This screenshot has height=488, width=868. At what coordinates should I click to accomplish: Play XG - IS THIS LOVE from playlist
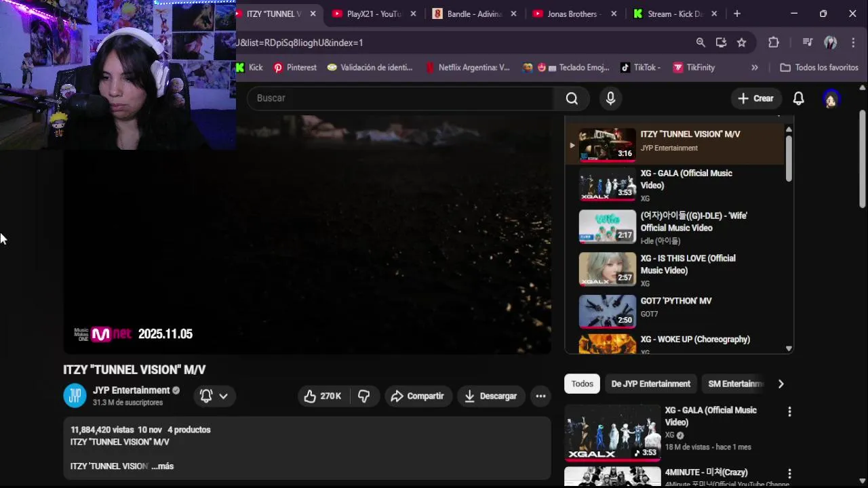point(675,270)
